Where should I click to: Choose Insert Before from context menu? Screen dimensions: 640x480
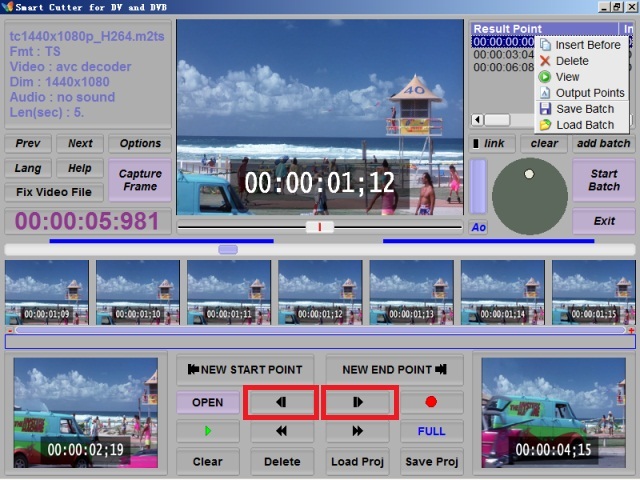(582, 45)
